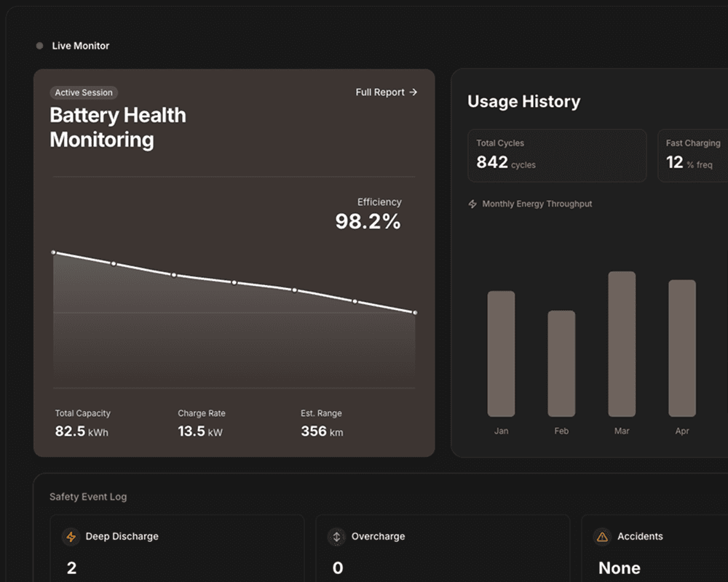Screen dimensions: 728x582
Task: Click the Live Monitor status dot
Action: pos(39,45)
